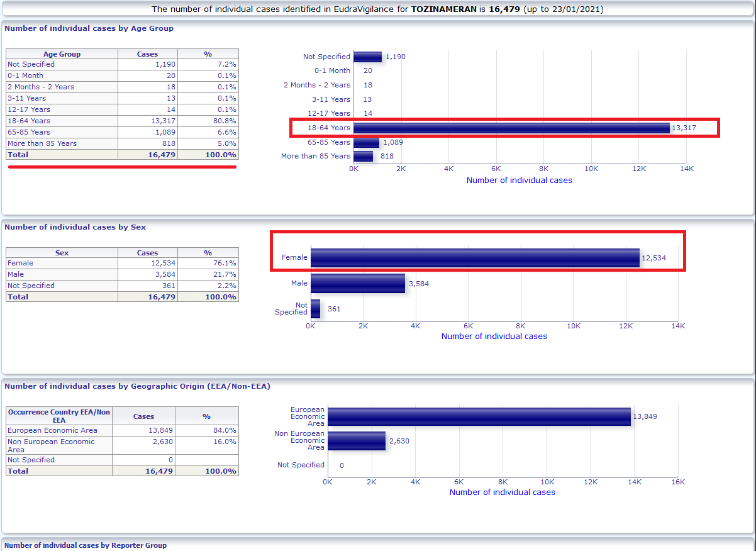Click European Economic Area in the geographic table
This screenshot has width=756, height=551.
coord(52,430)
